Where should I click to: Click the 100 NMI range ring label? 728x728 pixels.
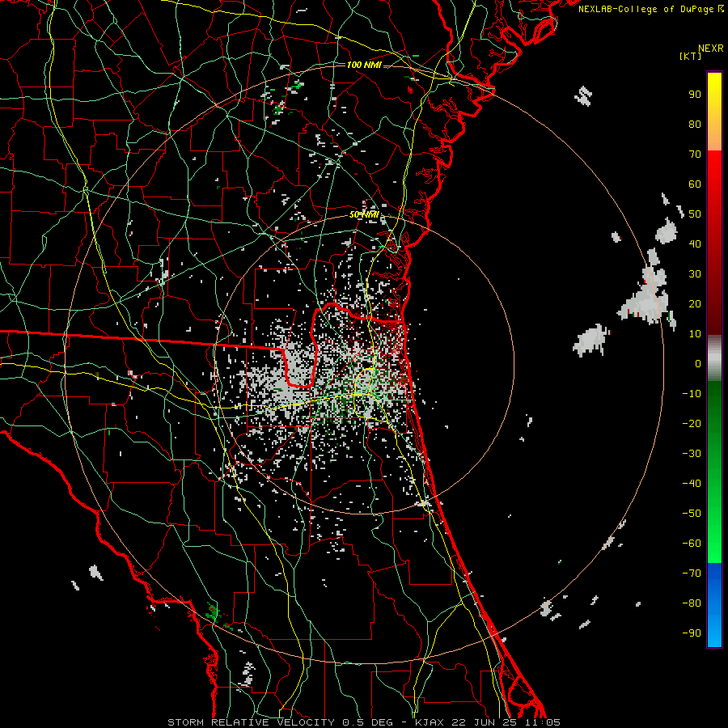point(364,65)
